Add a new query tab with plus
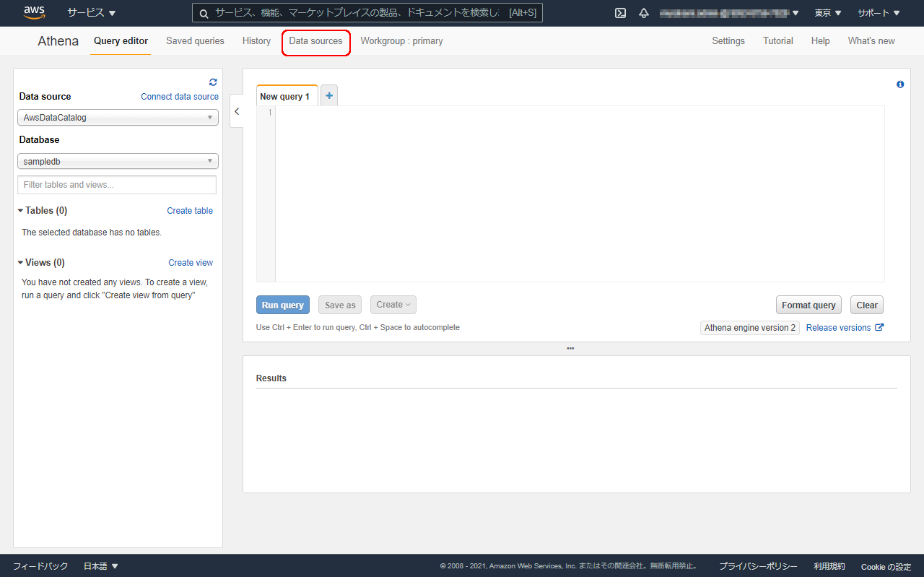The image size is (924, 577). pos(329,95)
